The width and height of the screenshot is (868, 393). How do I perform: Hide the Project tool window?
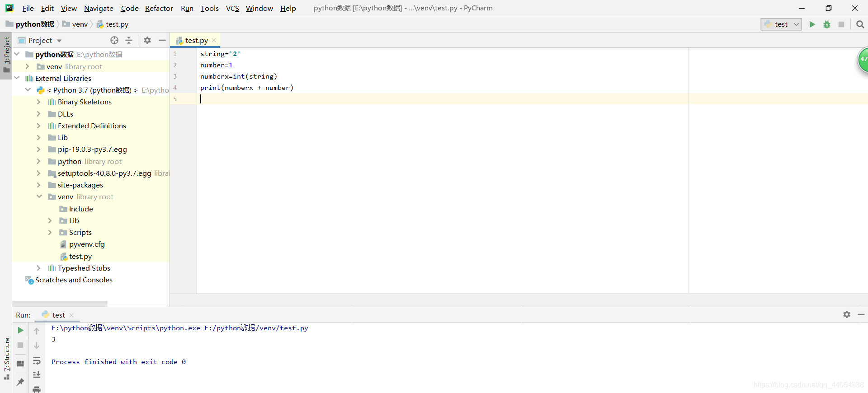[x=162, y=40]
